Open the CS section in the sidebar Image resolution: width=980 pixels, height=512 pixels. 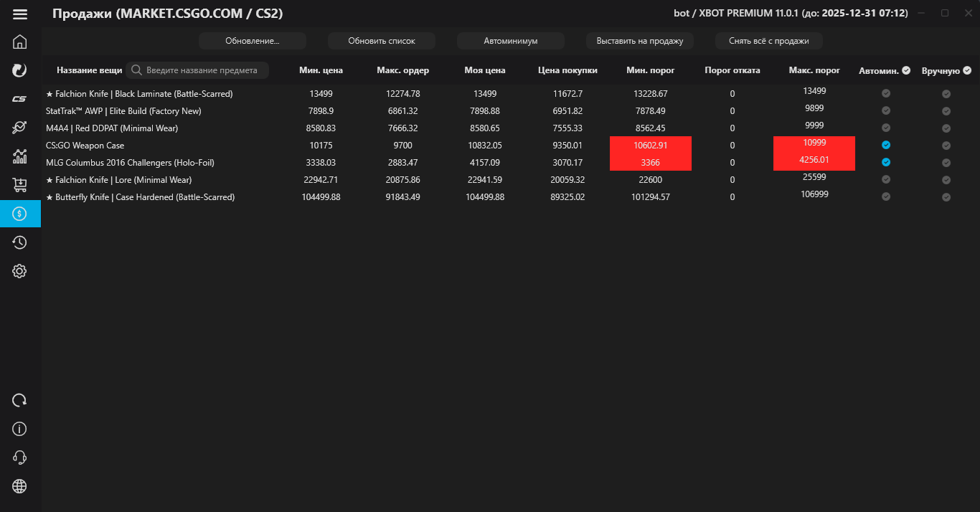coord(20,99)
